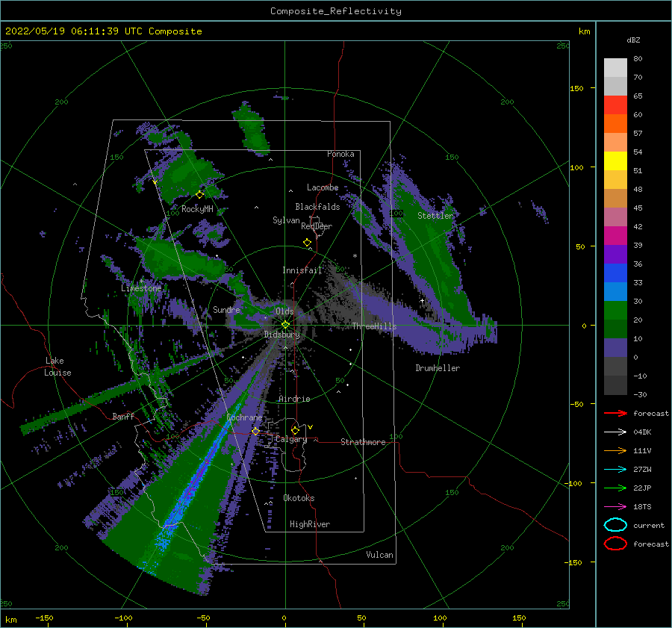Click the asterisk marker above Limestone
Screen dimensions: 672x628
(x=141, y=282)
